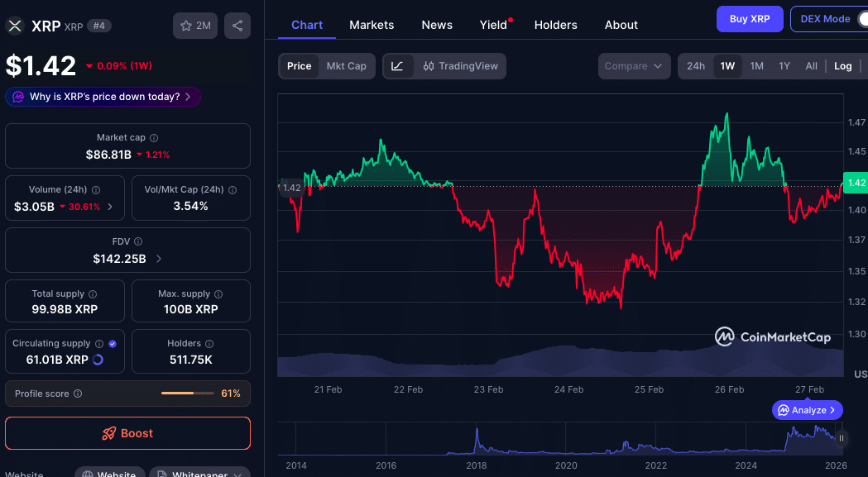Set chart range to All
This screenshot has width=868, height=477.
[x=812, y=66]
